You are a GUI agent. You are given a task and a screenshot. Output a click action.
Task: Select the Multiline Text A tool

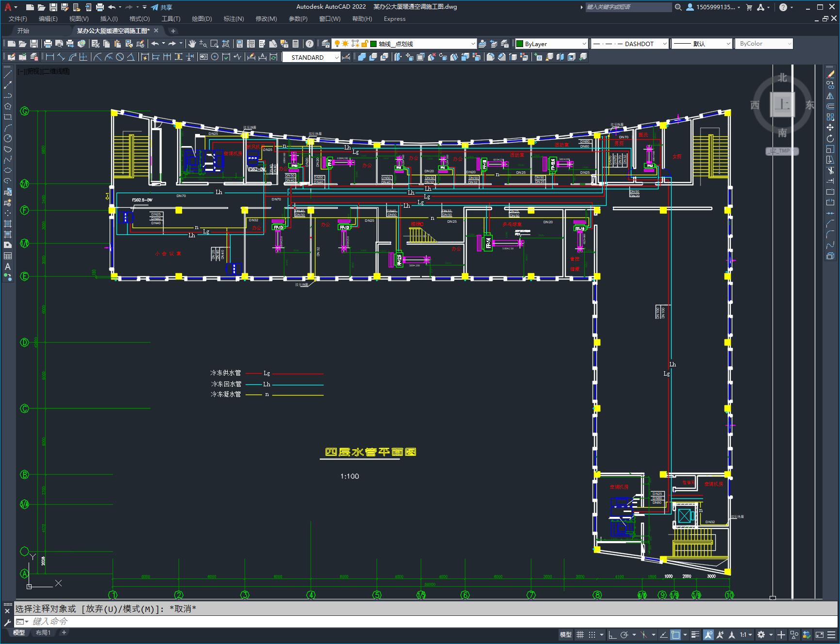[8, 266]
